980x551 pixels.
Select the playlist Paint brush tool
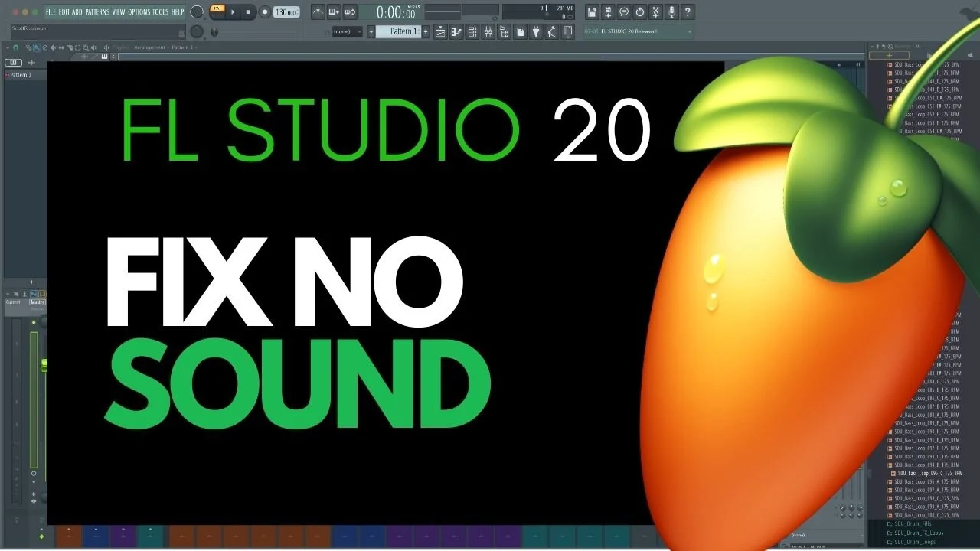pyautogui.click(x=37, y=47)
